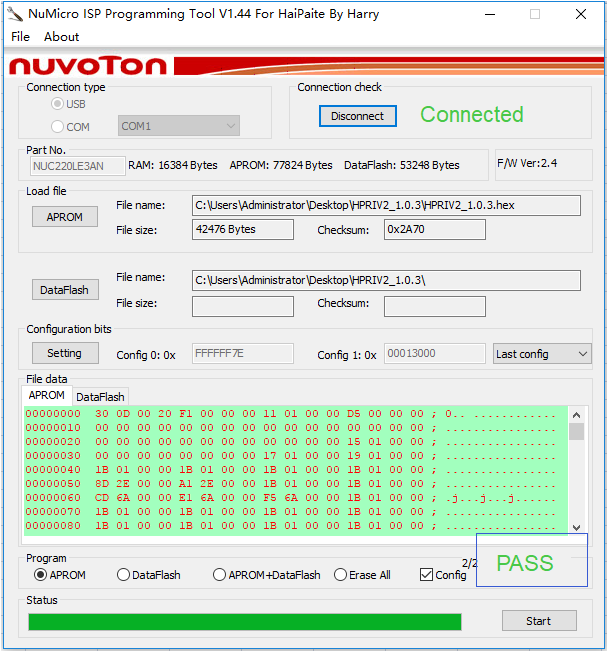This screenshot has height=652, width=608.
Task: Click the F/W Ver:2.4 label
Action: (527, 163)
